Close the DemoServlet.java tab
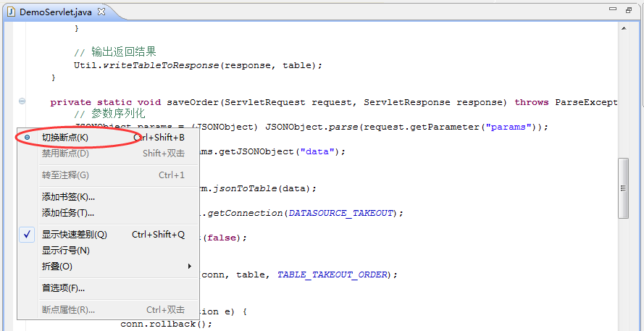 [101, 12]
